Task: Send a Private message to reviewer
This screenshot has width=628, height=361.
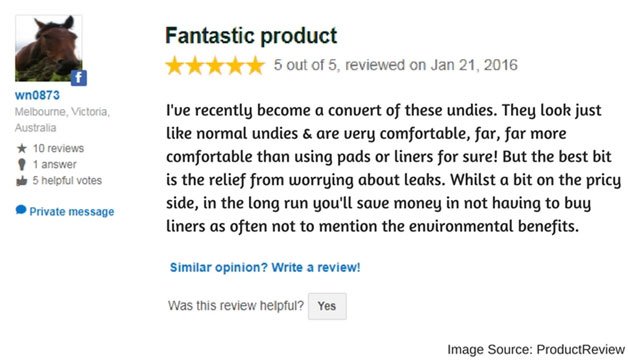Action: (x=72, y=212)
